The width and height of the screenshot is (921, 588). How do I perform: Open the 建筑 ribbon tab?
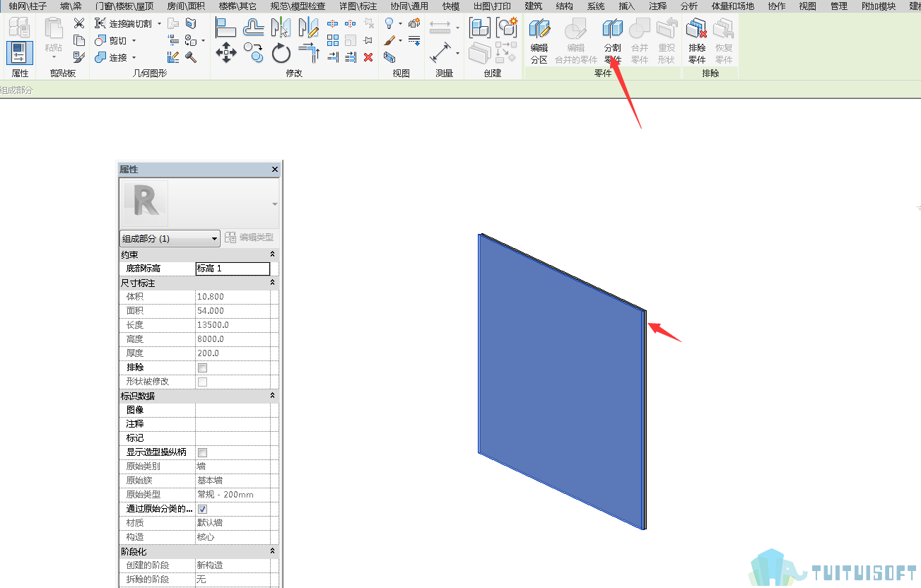[534, 6]
